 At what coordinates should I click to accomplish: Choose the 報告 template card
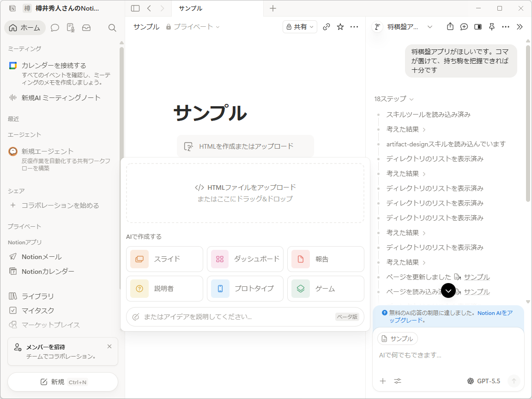(x=326, y=259)
